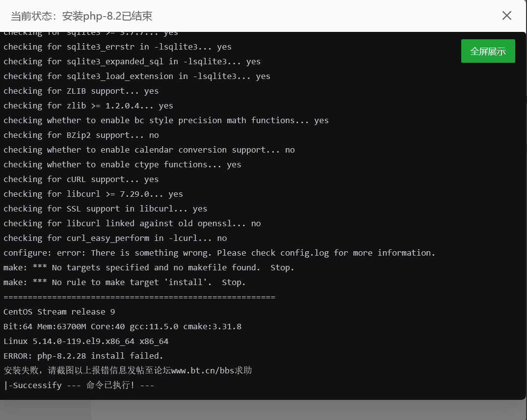This screenshot has height=420, width=527.
Task: Open fullscreen view with 全屏展示 button
Action: [x=488, y=51]
